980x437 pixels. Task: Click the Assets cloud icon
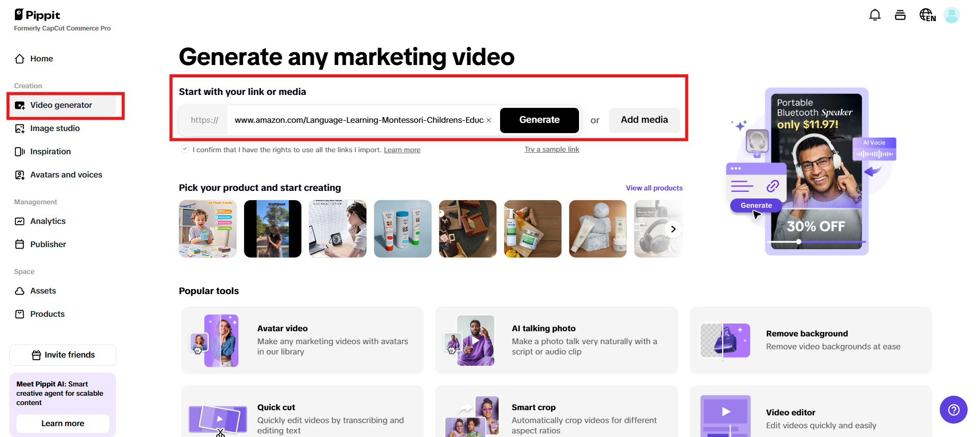point(20,291)
